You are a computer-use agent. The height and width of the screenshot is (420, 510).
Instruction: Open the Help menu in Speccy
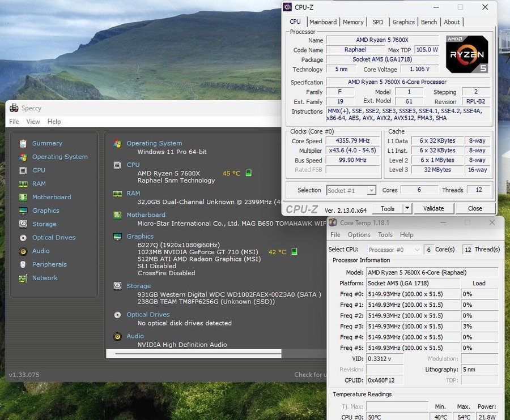54,122
